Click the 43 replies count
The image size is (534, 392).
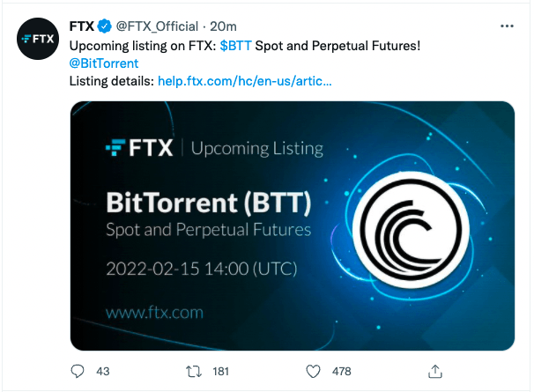pos(102,372)
